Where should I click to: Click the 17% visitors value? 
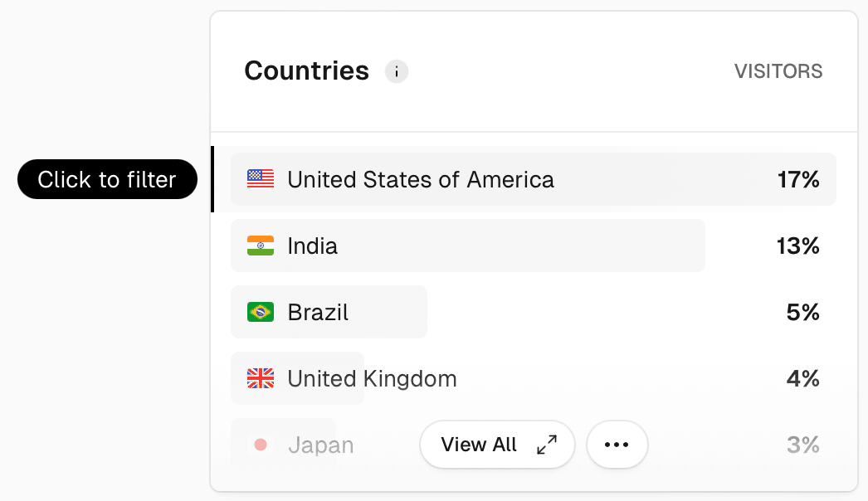point(798,179)
